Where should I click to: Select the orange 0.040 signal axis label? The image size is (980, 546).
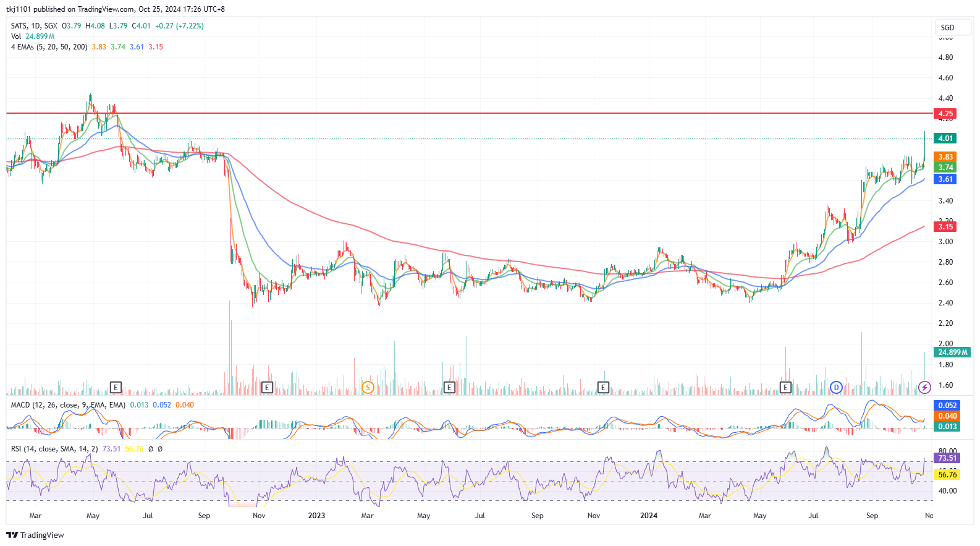coord(947,416)
